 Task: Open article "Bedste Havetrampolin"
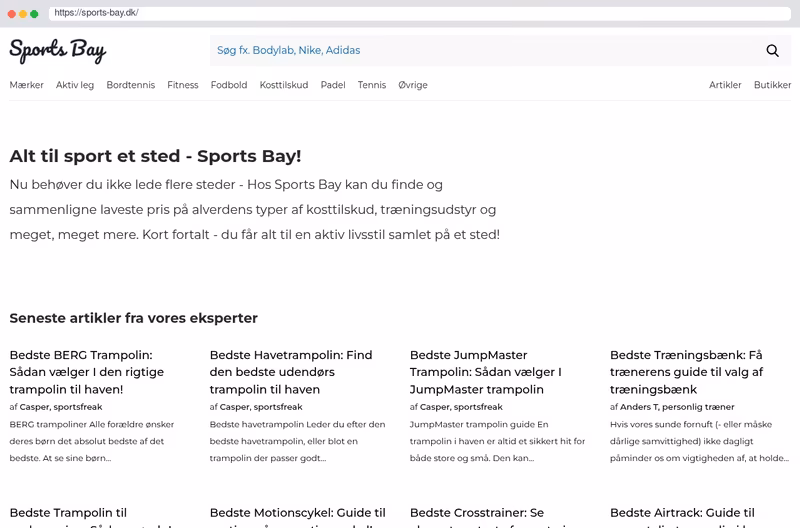291,372
